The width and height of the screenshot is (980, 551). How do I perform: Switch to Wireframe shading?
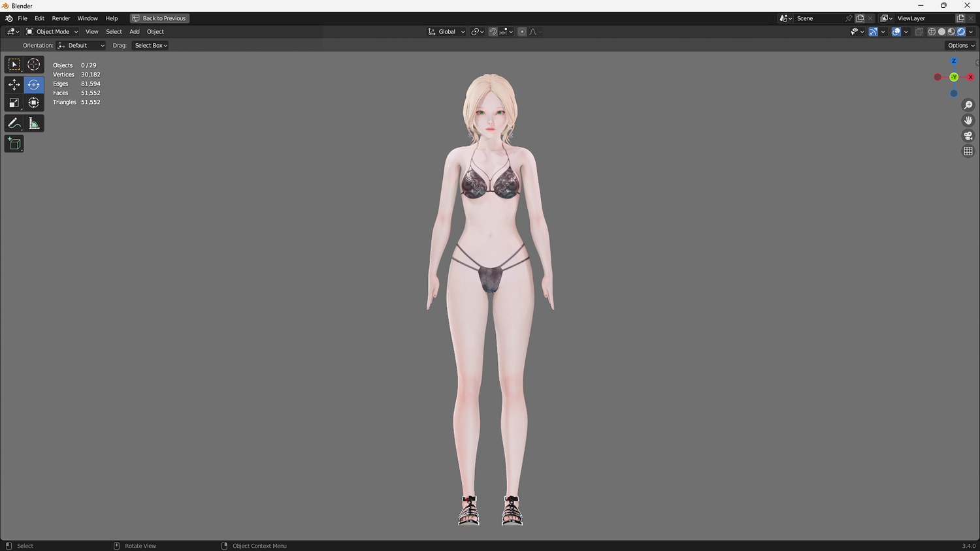[932, 31]
